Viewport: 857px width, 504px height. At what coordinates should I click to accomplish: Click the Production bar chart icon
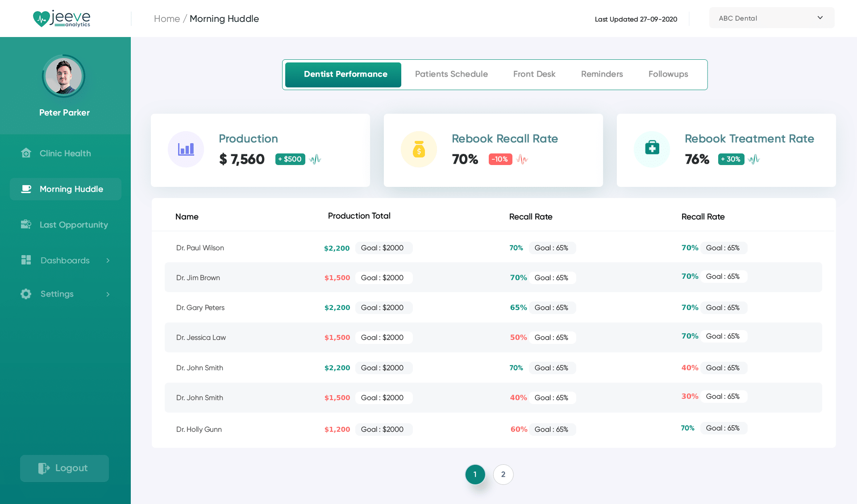coord(186,149)
